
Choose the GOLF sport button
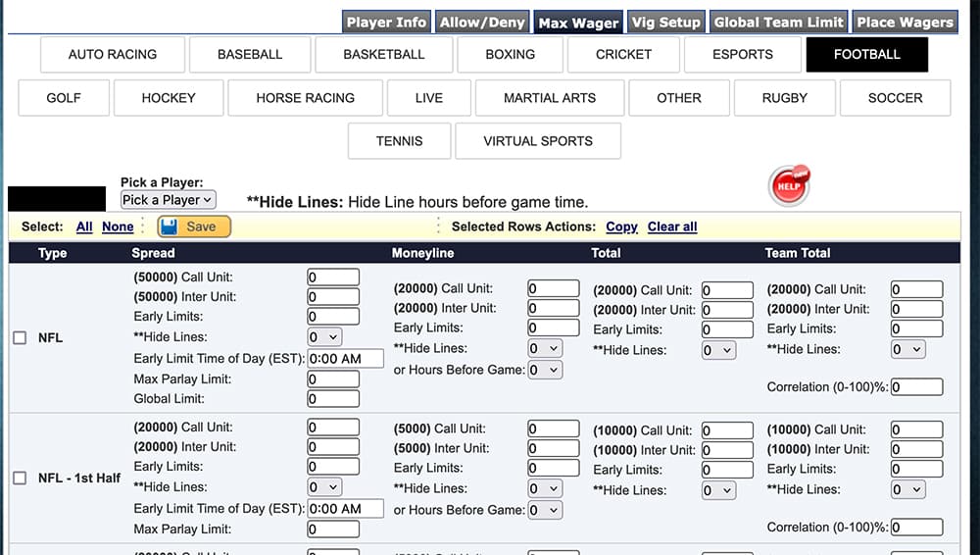click(x=64, y=98)
